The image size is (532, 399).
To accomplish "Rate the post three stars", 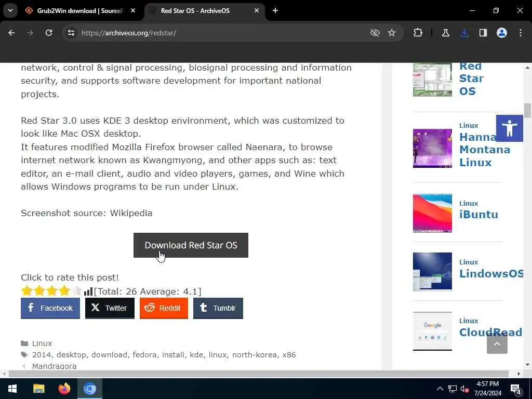I will pyautogui.click(x=51, y=291).
